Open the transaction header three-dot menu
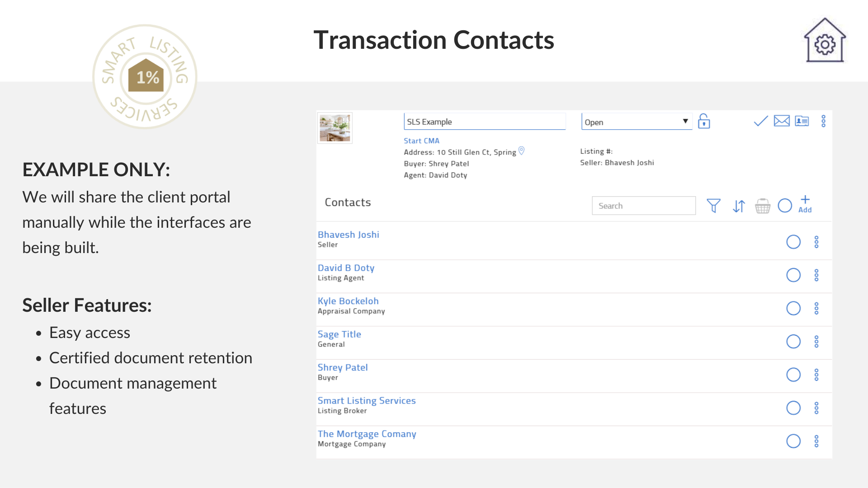The image size is (868, 488). pyautogui.click(x=823, y=121)
